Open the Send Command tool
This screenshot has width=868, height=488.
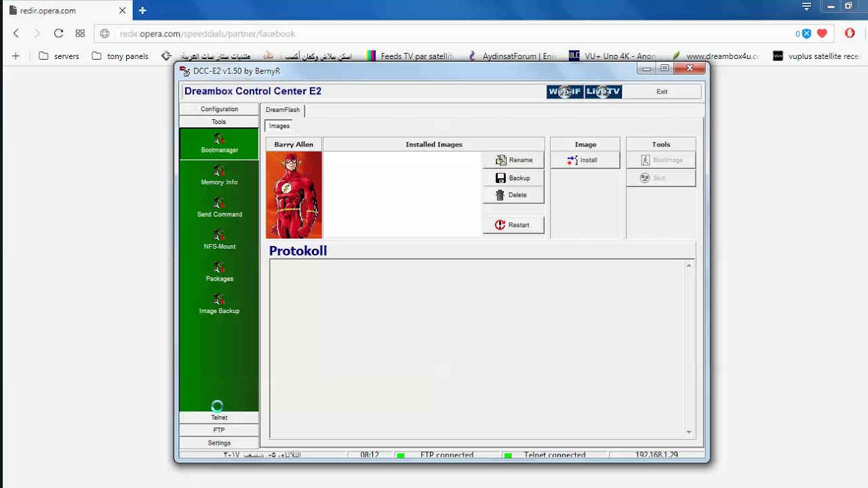pos(219,207)
